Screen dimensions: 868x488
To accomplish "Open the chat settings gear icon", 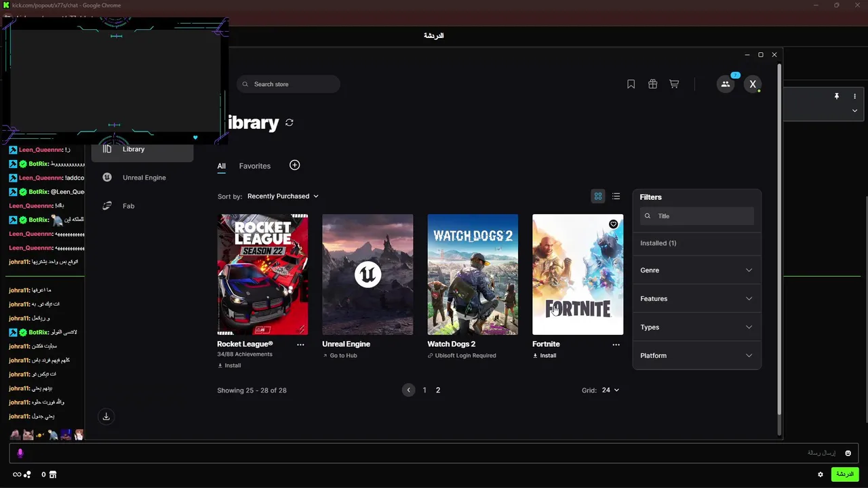I will tap(821, 474).
